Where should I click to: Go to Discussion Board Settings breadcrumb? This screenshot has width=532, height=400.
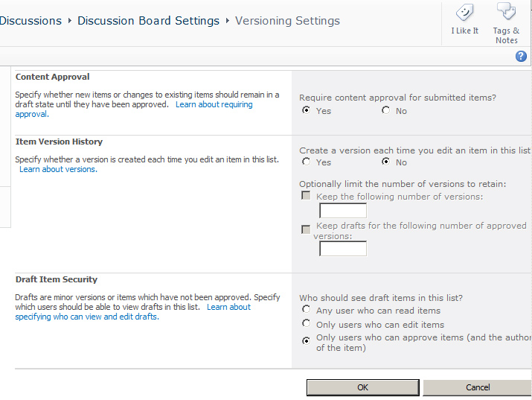point(148,21)
